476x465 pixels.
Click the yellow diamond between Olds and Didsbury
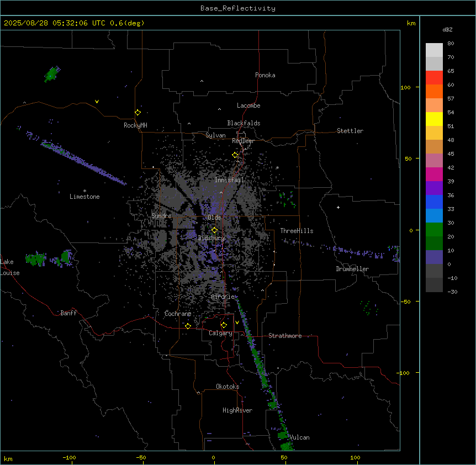click(x=214, y=230)
